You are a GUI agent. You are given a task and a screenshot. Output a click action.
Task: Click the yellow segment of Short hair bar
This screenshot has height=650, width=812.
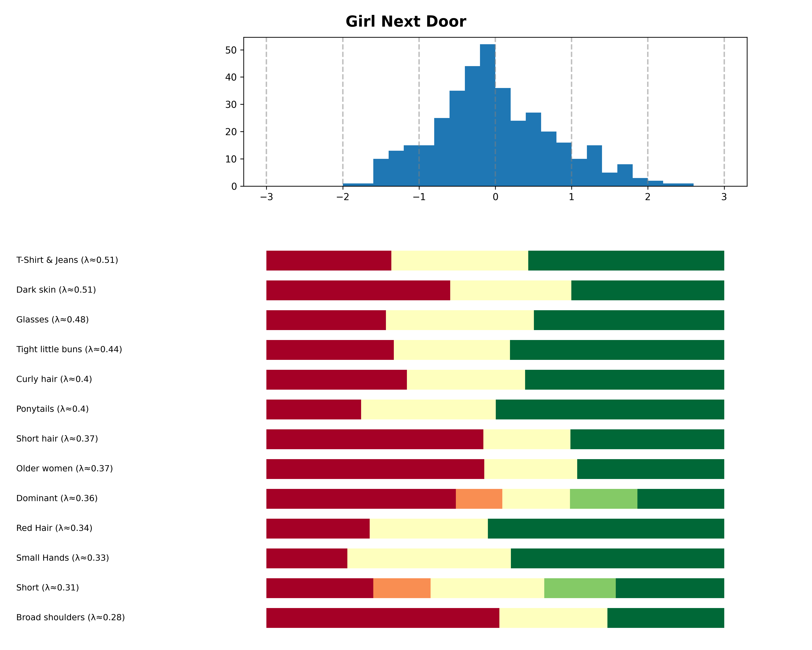click(526, 439)
